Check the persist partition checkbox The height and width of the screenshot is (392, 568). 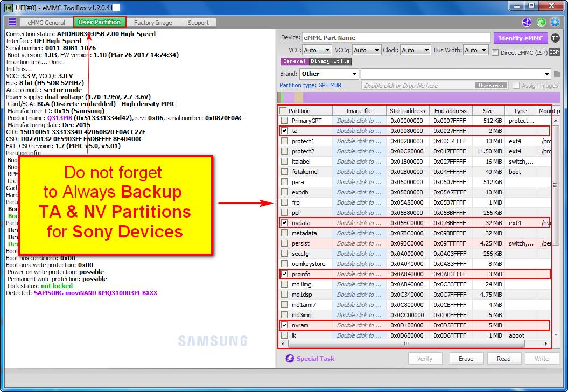tap(285, 243)
